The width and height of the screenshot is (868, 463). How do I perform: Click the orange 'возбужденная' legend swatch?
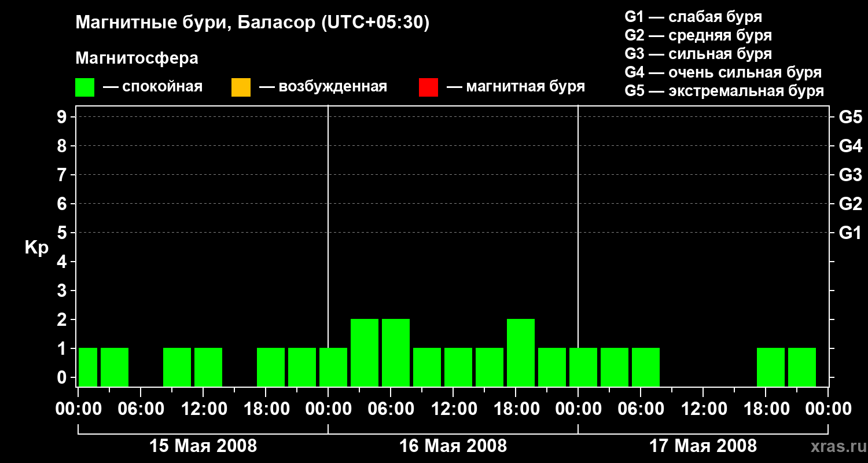point(241,87)
